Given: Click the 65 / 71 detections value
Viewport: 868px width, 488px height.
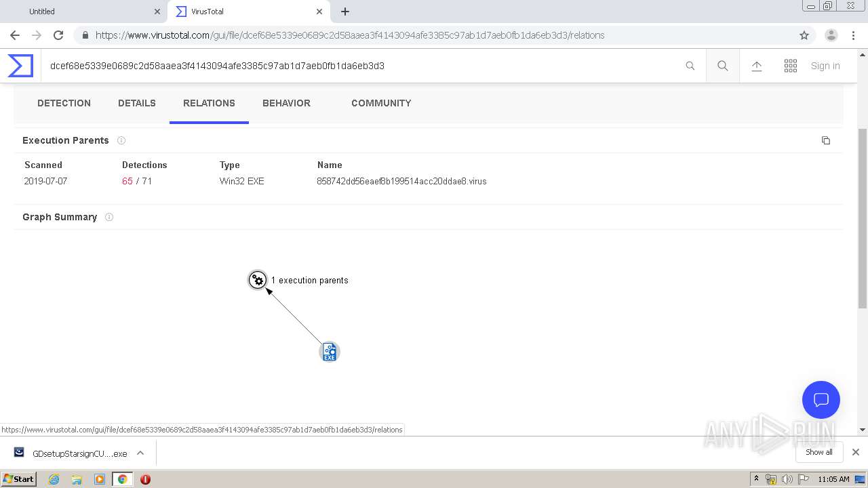Looking at the screenshot, I should [x=137, y=182].
